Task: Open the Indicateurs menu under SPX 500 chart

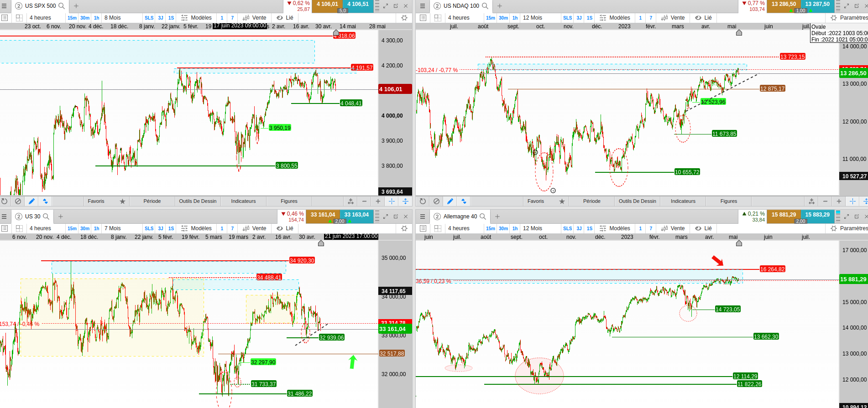Action: 243,201
